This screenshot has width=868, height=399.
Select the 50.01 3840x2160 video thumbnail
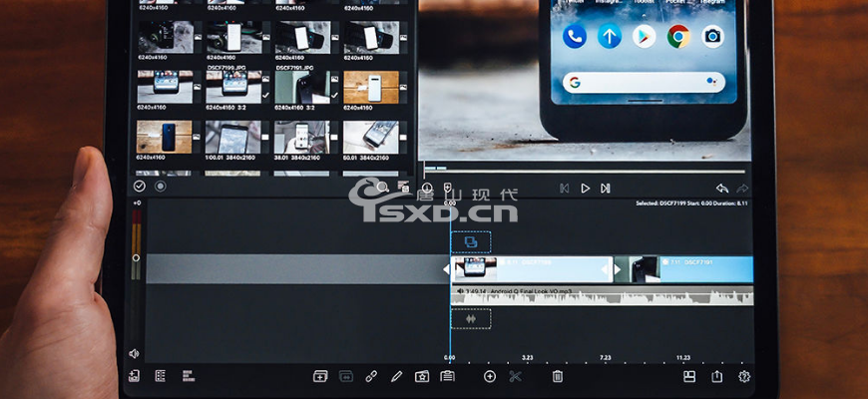[x=371, y=137]
